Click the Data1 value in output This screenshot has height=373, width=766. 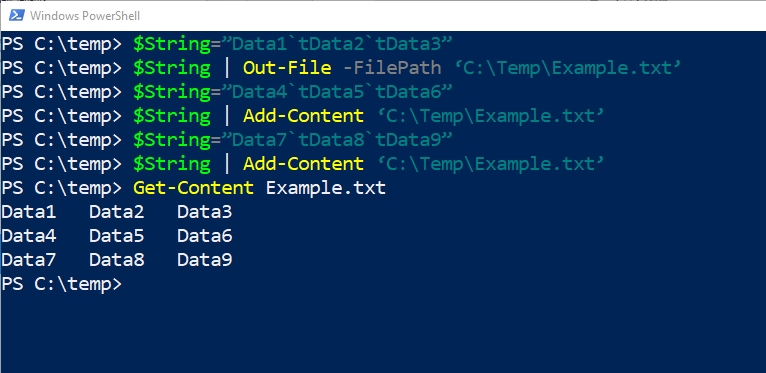29,212
